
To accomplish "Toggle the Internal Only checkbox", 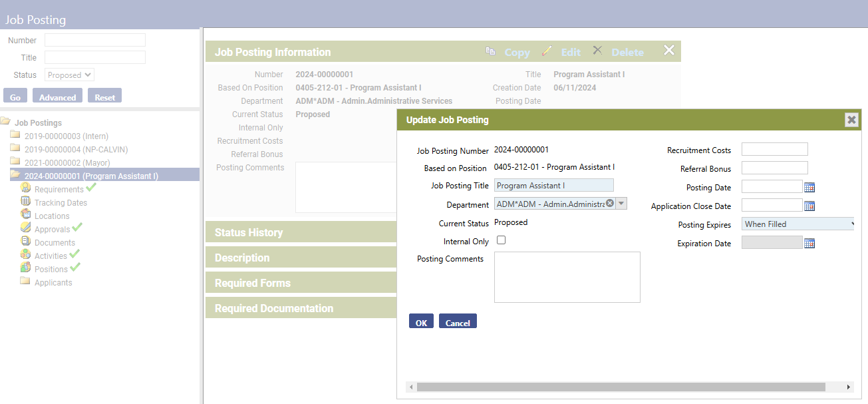I will 502,240.
